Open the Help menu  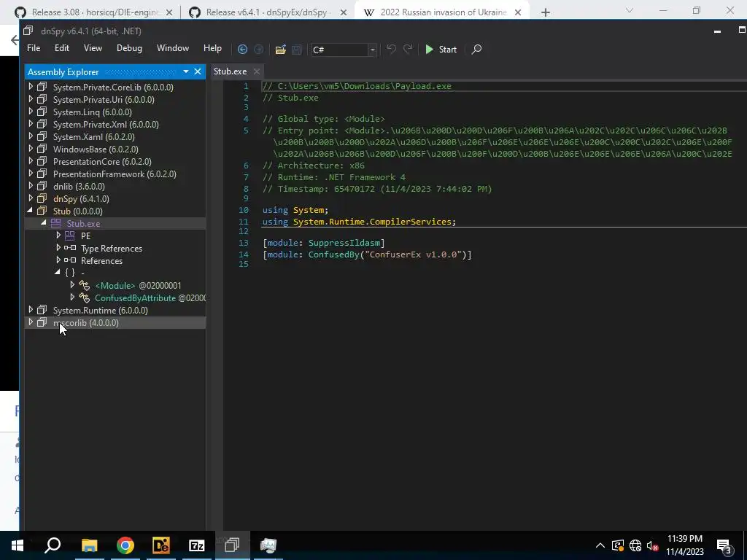click(212, 48)
